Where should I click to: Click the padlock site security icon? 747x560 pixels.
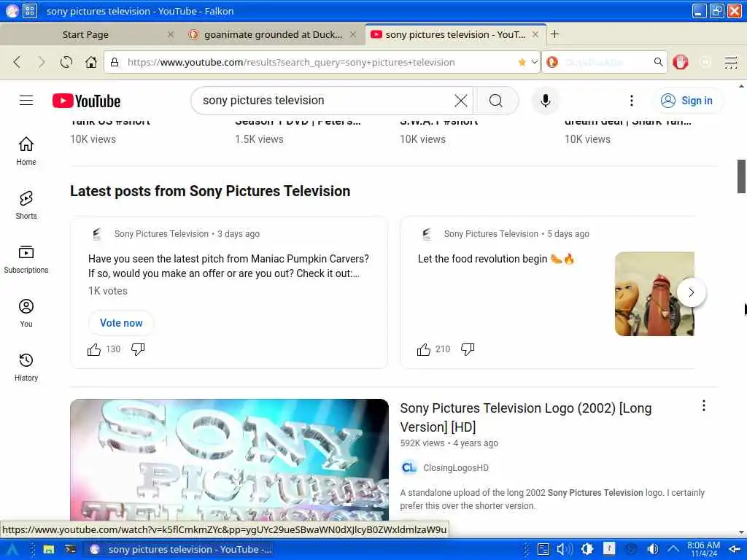(x=115, y=62)
